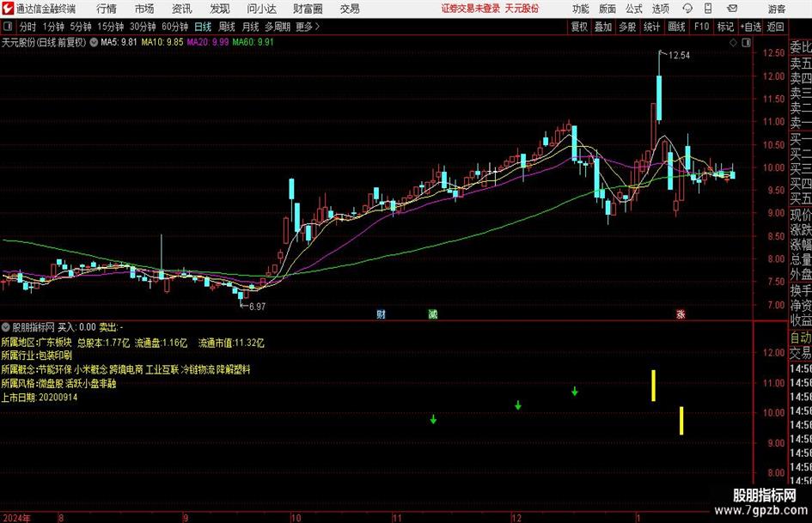Open the mobile phone icon

pos(708,9)
